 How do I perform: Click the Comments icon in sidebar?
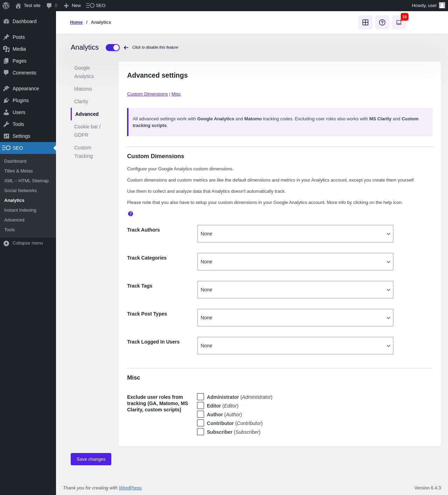[x=6, y=73]
